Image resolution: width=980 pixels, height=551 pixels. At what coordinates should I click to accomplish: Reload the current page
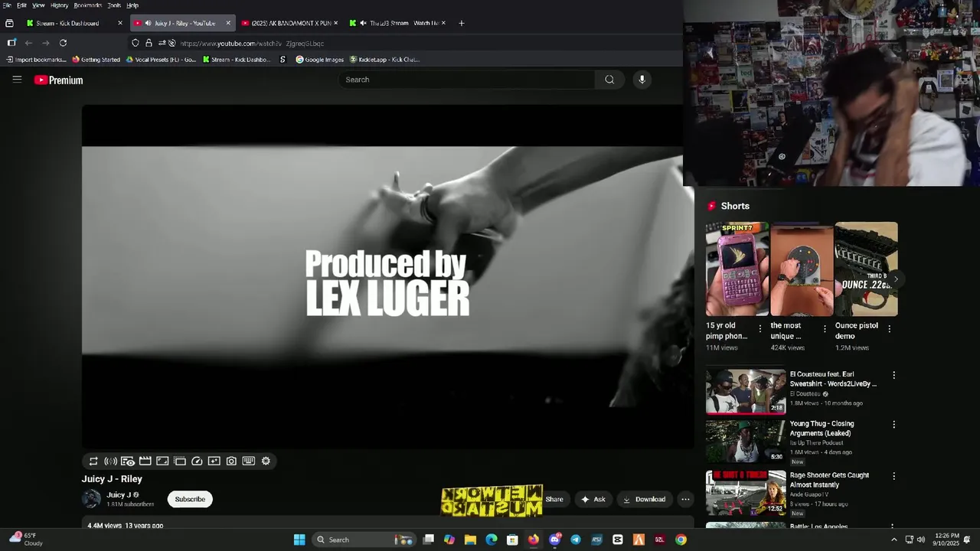click(63, 43)
